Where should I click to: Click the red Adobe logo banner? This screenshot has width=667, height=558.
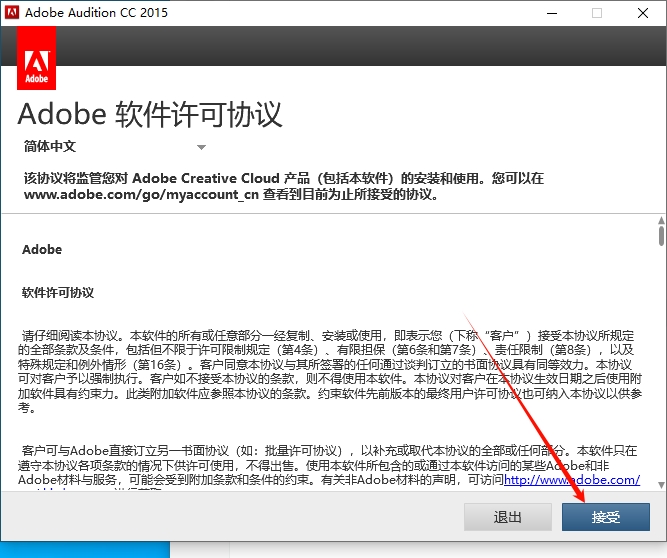pos(37,59)
